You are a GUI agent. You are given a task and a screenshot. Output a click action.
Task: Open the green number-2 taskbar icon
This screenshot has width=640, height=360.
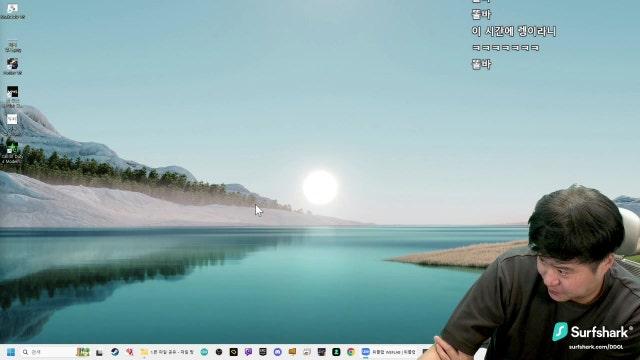click(x=336, y=352)
